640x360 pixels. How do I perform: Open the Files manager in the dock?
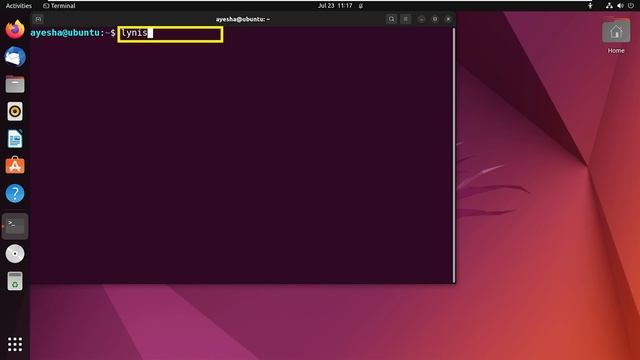15,84
